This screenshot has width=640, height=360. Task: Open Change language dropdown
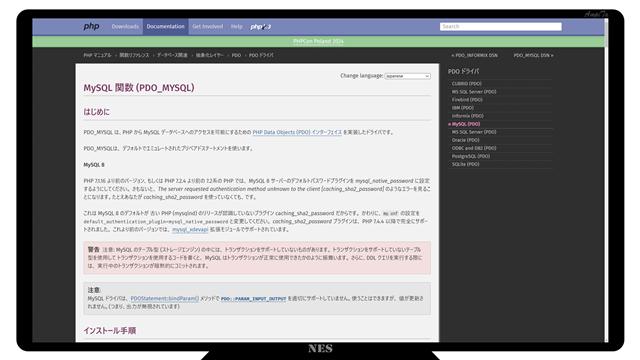tap(407, 76)
